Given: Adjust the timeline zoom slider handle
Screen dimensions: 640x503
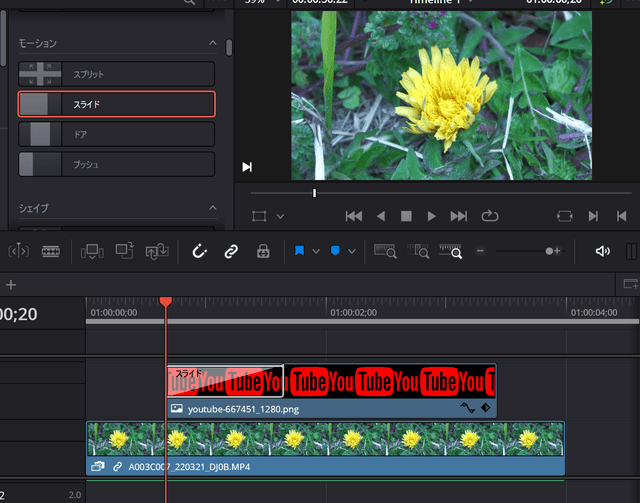Looking at the screenshot, I should [x=549, y=251].
